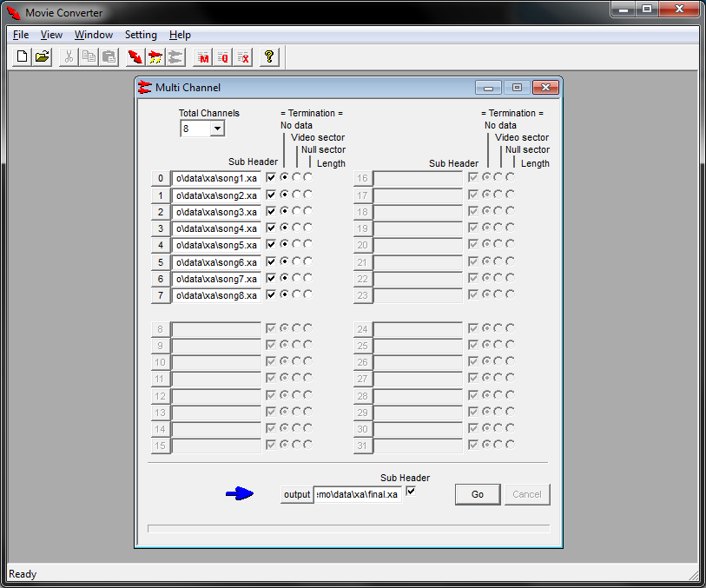Select Video sector termination for song8.xa
This screenshot has width=706, height=588.
296,294
